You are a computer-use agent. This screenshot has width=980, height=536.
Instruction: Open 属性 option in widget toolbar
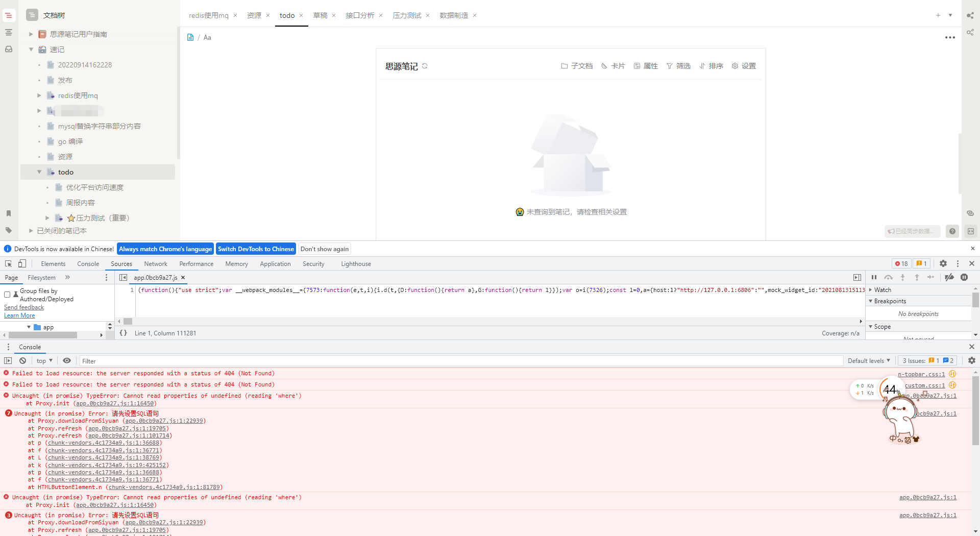(646, 66)
